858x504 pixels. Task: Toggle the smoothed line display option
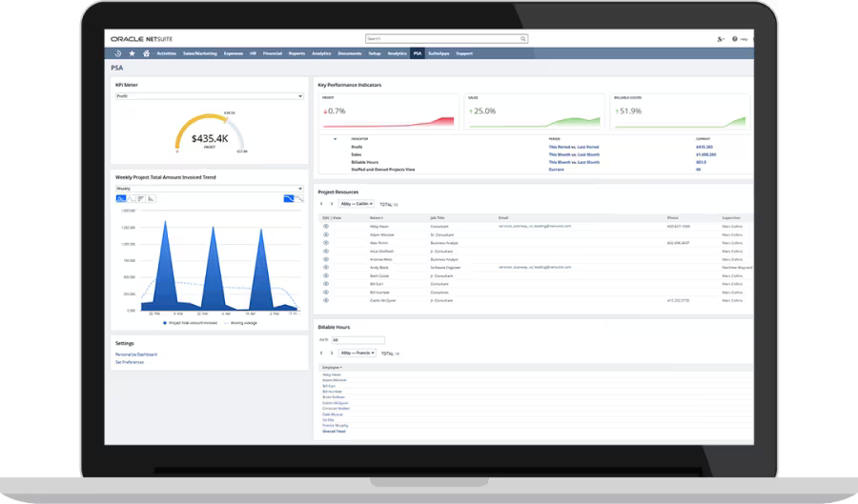coord(289,198)
